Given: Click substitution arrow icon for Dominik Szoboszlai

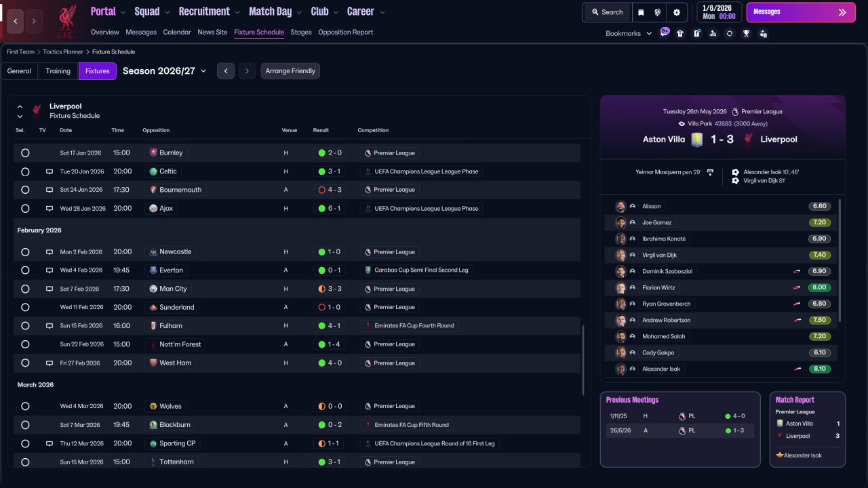Looking at the screenshot, I should pos(797,271).
